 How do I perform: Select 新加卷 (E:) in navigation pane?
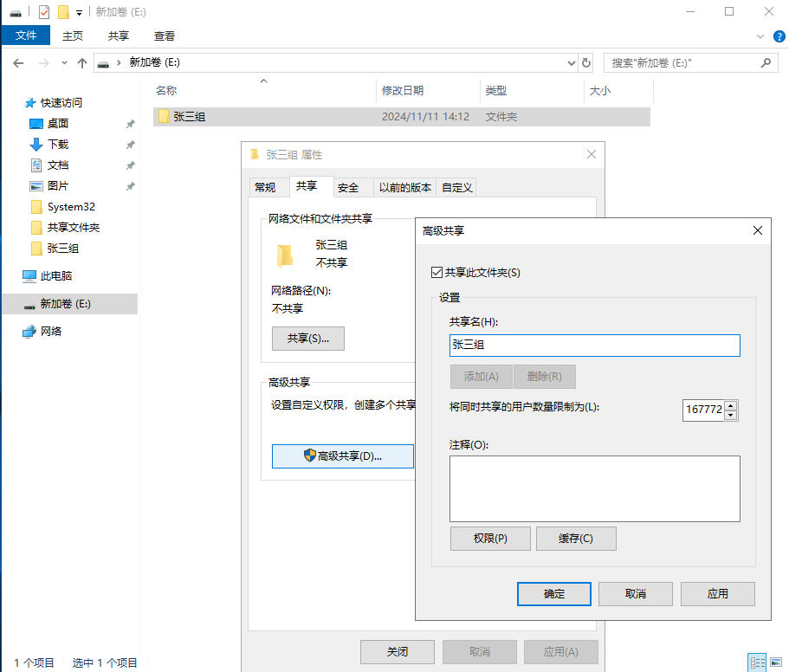pyautogui.click(x=69, y=304)
